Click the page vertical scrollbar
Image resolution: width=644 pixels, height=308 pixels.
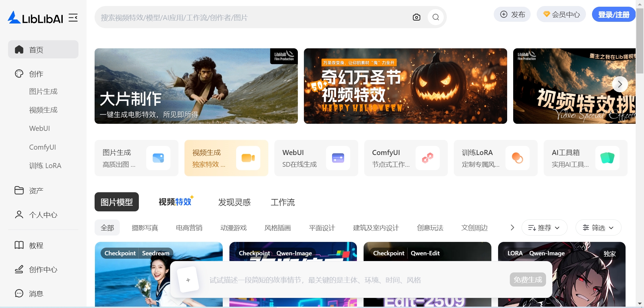pos(640,40)
